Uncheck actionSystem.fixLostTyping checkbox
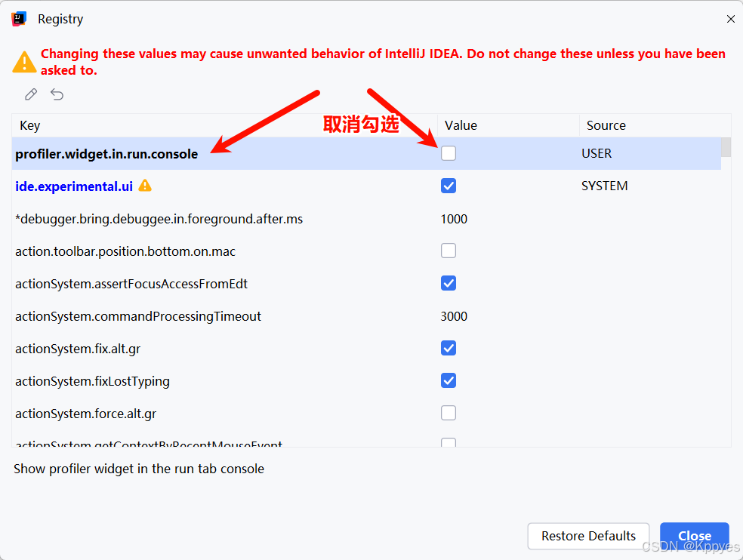The height and width of the screenshot is (560, 743). (449, 380)
